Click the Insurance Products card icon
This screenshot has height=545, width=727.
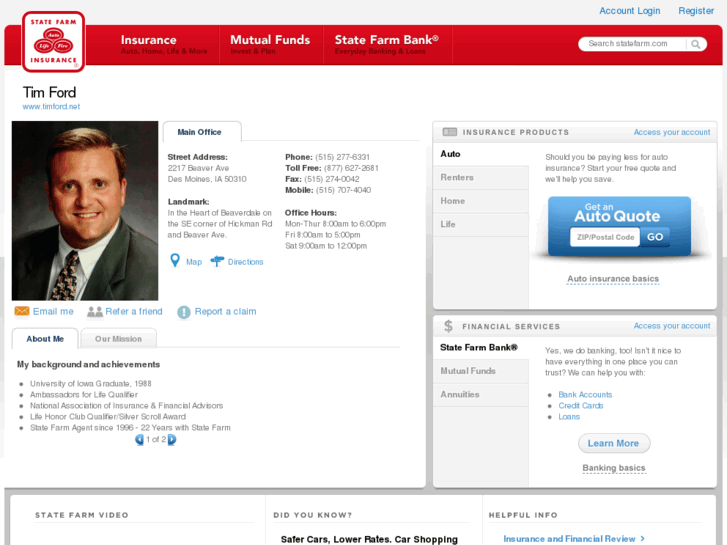coord(450,132)
